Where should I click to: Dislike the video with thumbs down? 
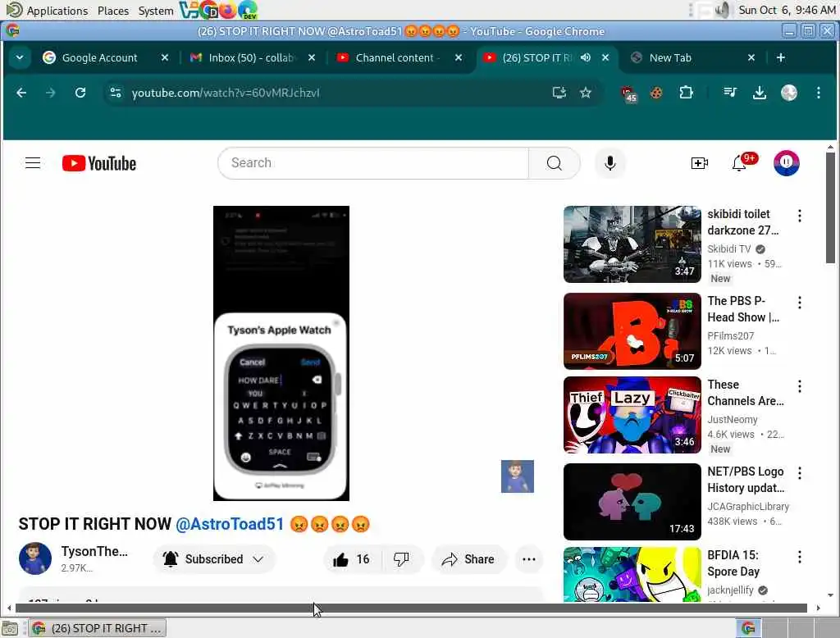tap(401, 559)
